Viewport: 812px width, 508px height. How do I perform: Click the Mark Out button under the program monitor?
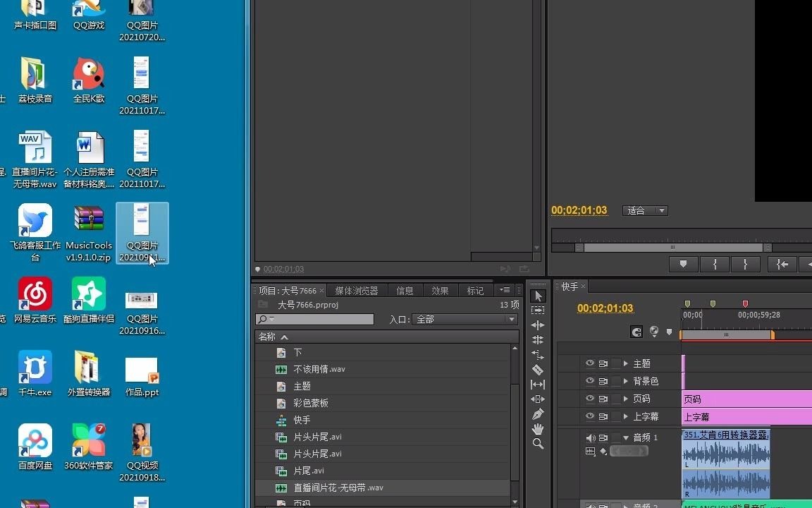click(745, 264)
